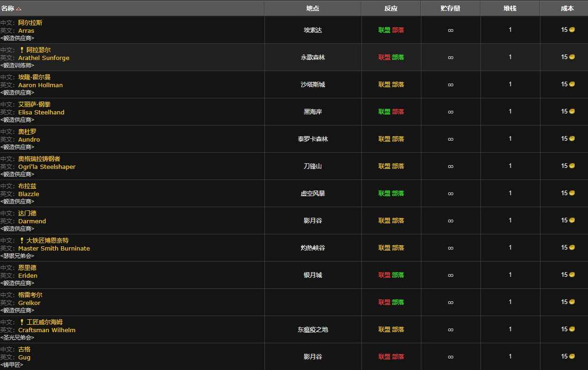
Task: Open the Arras NPC link
Action: tap(26, 30)
